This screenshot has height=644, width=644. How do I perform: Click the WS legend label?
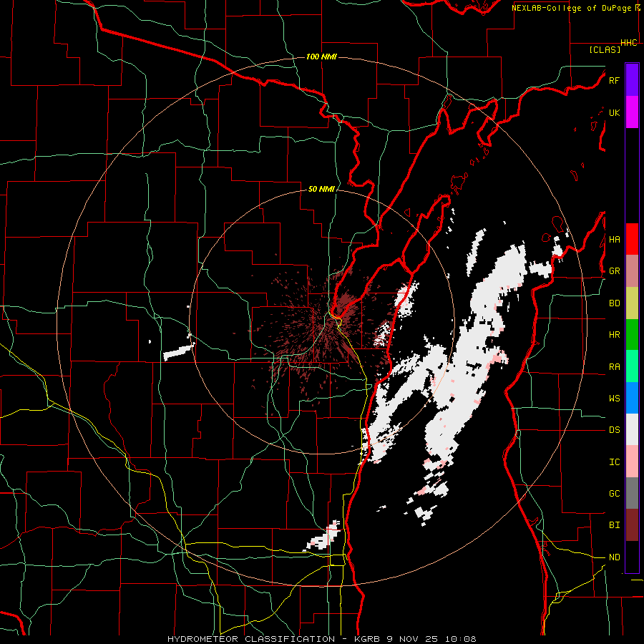[x=614, y=399]
